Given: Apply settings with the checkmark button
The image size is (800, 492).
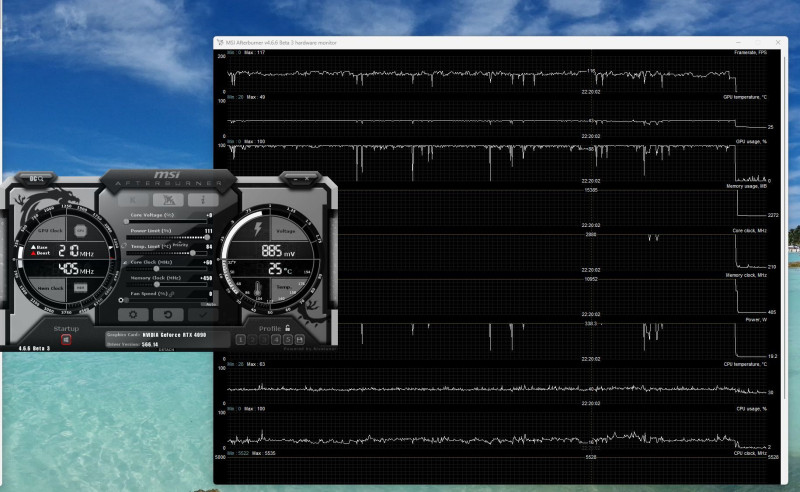Looking at the screenshot, I should pyautogui.click(x=203, y=314).
